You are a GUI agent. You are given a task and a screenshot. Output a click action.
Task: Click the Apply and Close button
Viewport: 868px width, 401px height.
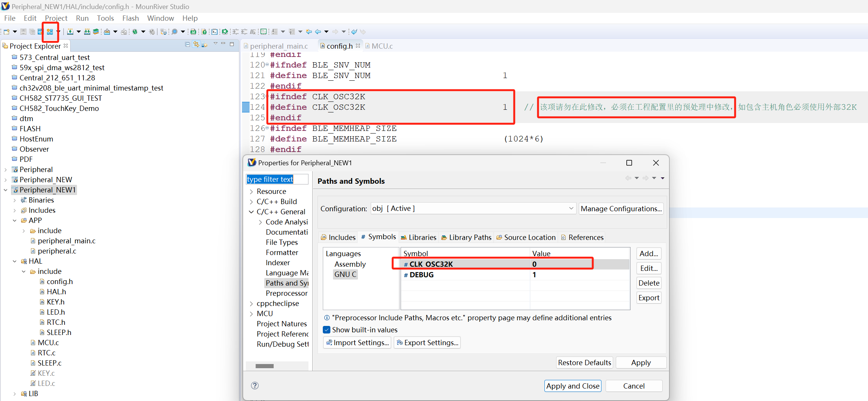[x=573, y=386]
